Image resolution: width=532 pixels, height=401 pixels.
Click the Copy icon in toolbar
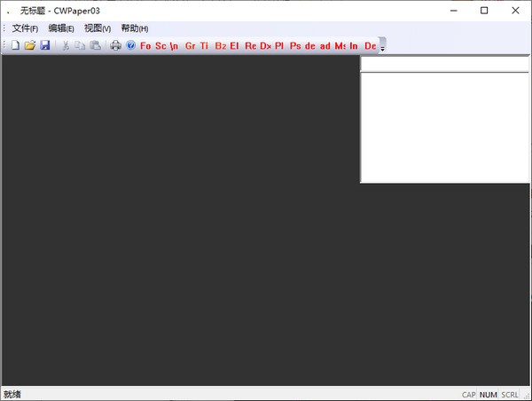pyautogui.click(x=80, y=45)
